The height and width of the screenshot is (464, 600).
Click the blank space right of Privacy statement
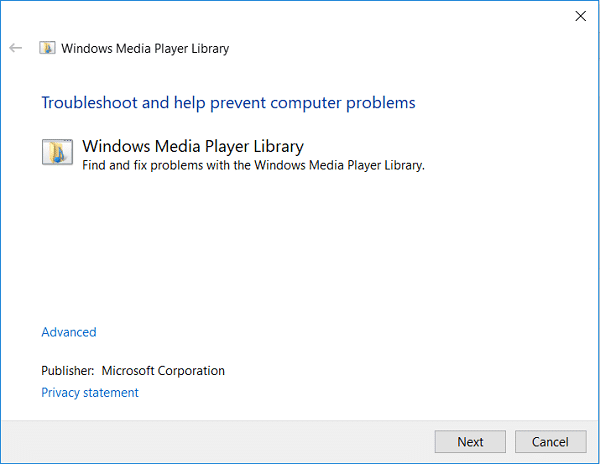[x=350, y=393]
